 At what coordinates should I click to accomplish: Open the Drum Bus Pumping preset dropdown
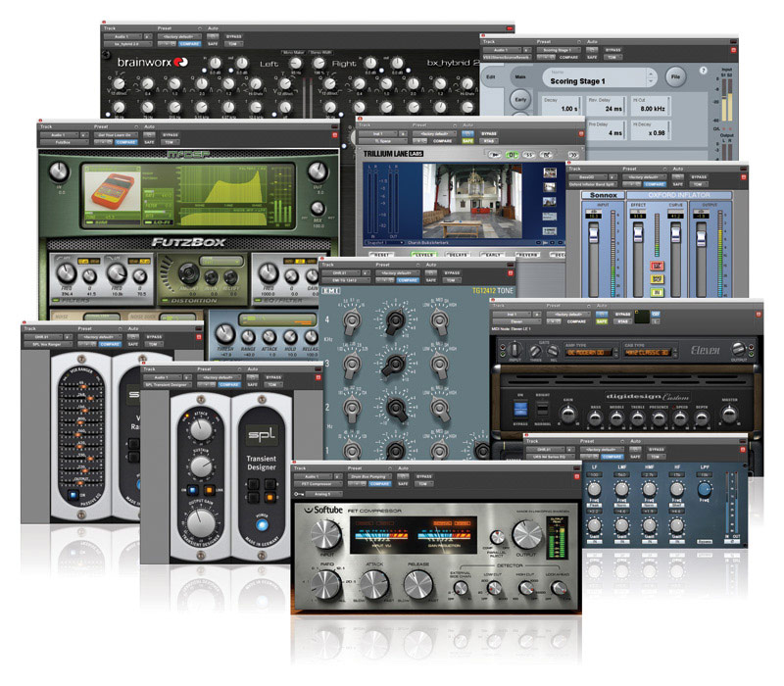point(369,476)
